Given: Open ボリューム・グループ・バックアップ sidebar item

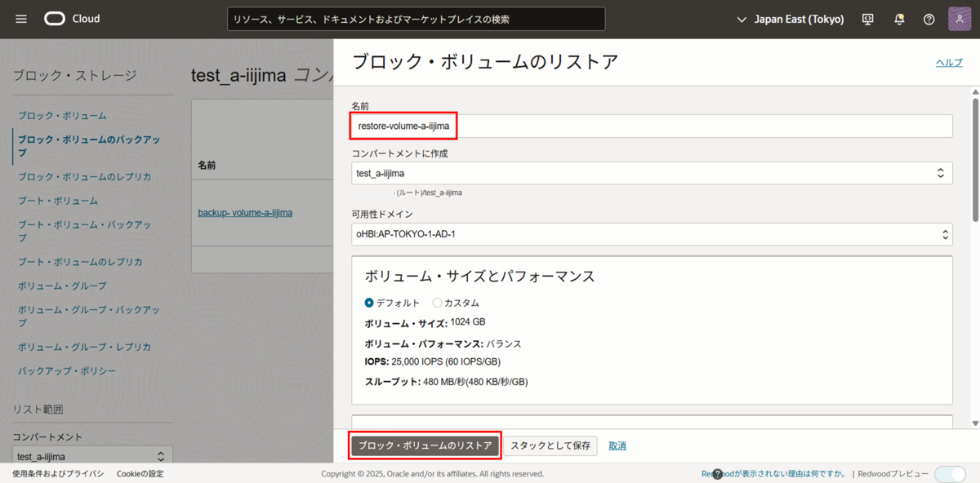Looking at the screenshot, I should 89,317.
